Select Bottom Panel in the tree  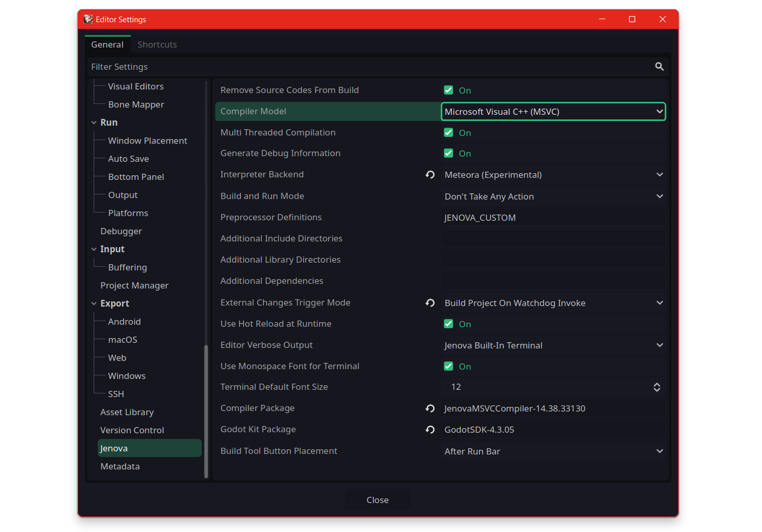[x=136, y=177]
